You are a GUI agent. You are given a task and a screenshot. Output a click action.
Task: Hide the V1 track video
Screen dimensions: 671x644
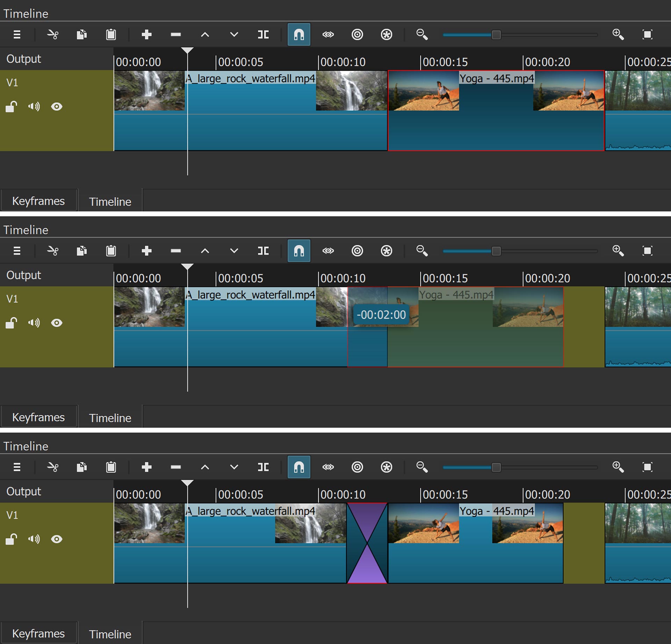coord(57,107)
